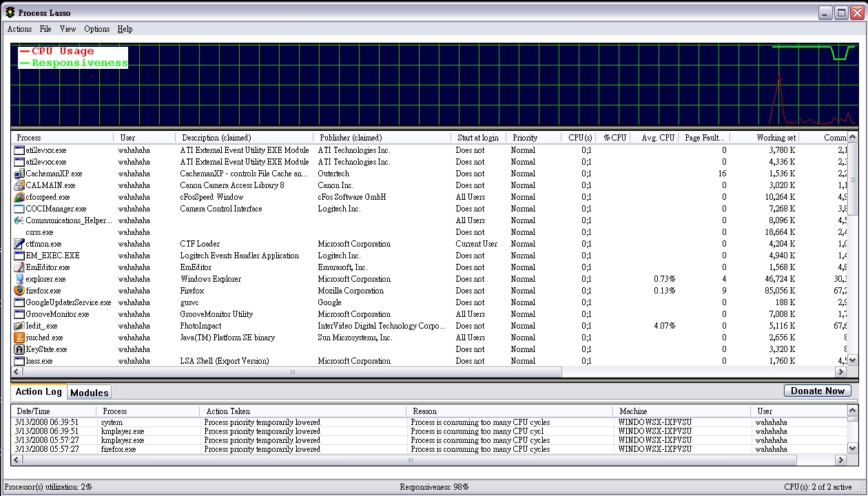The width and height of the screenshot is (868, 496).
Task: Click the COCIManager.exe process icon
Action: coord(19,209)
